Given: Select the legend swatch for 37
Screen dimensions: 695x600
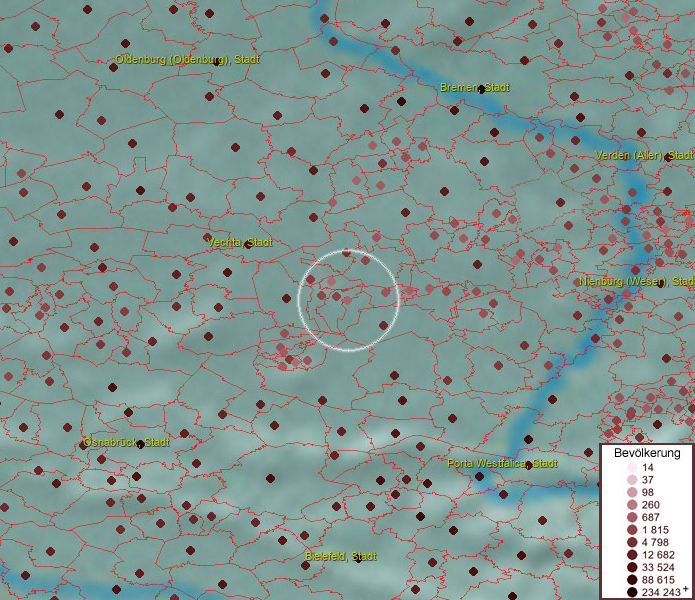Looking at the screenshot, I should [632, 479].
